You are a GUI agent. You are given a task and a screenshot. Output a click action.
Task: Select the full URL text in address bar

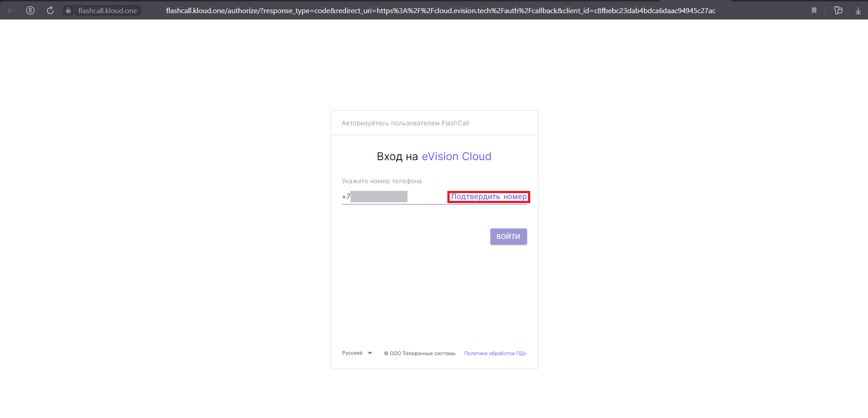441,10
